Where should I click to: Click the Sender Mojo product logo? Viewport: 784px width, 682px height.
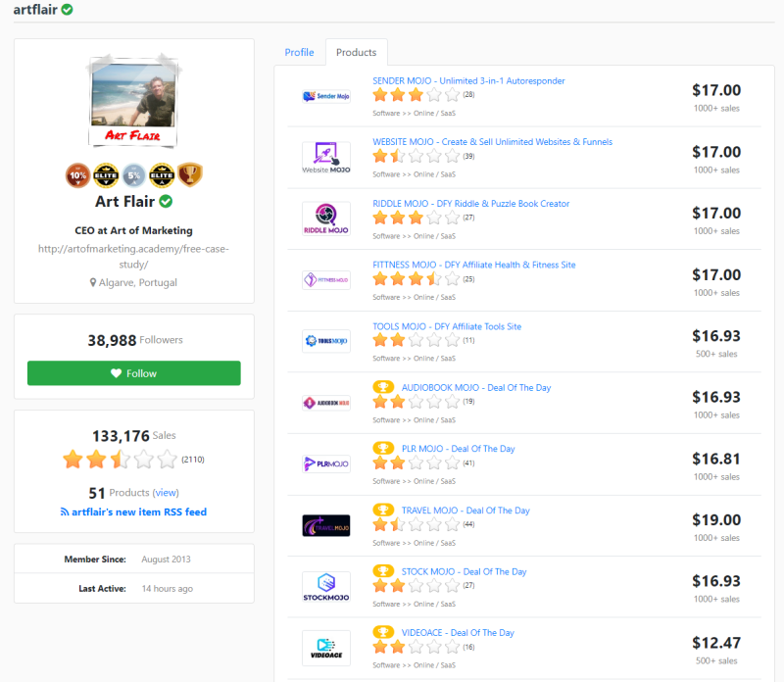click(x=327, y=95)
